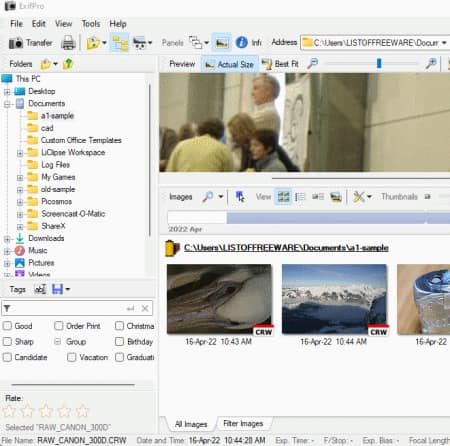Image resolution: width=450 pixels, height=446 pixels.
Task: Collapse the Group tag section
Action: (58, 341)
